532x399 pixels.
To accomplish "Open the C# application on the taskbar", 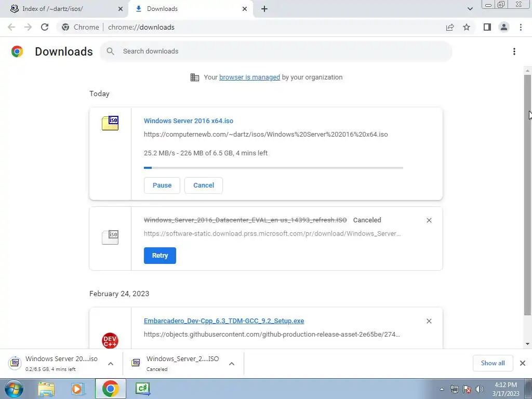I will (x=142, y=389).
